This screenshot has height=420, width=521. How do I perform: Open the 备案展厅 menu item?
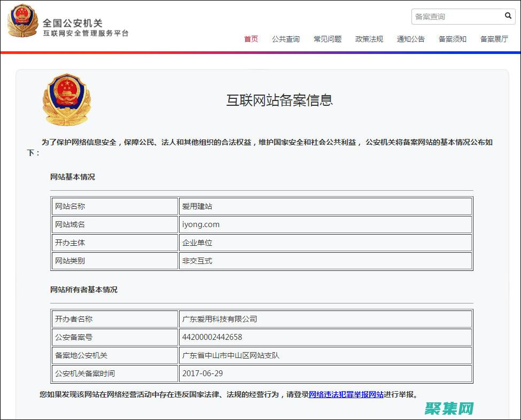click(x=493, y=39)
